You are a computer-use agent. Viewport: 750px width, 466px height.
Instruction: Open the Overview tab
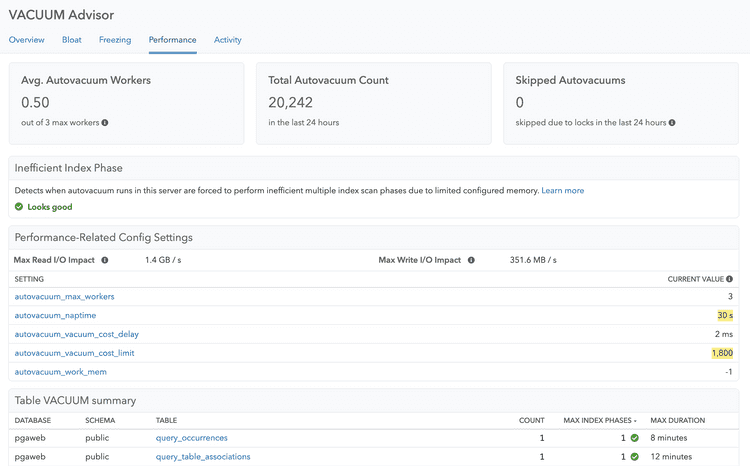[26, 40]
